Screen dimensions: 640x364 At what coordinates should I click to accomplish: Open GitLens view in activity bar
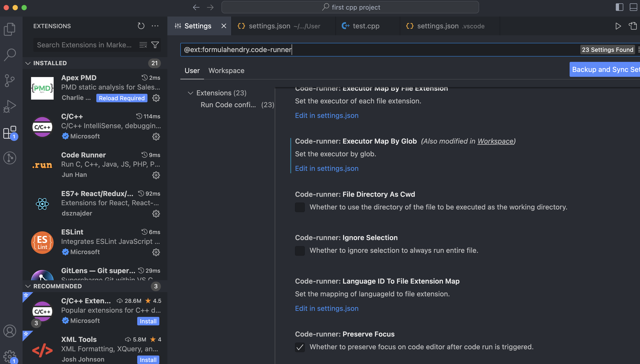pos(10,158)
